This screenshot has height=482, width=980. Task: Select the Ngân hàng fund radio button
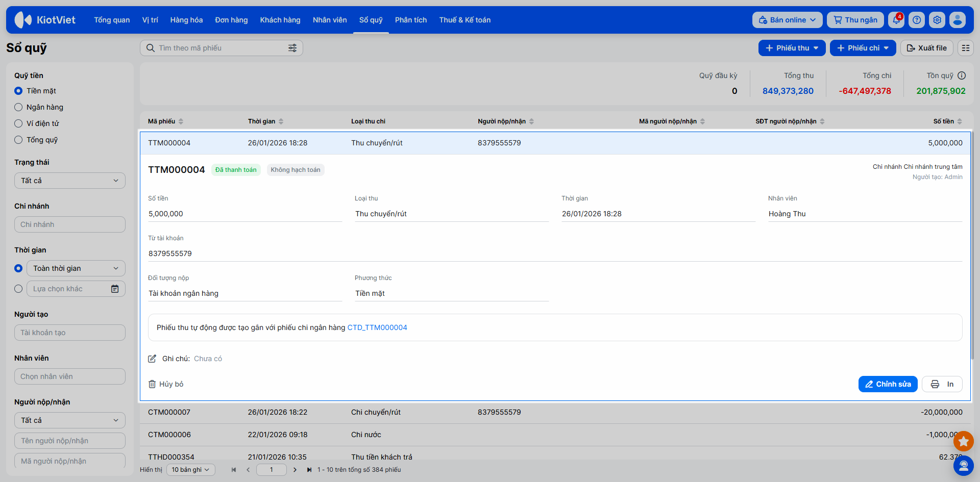(18, 107)
